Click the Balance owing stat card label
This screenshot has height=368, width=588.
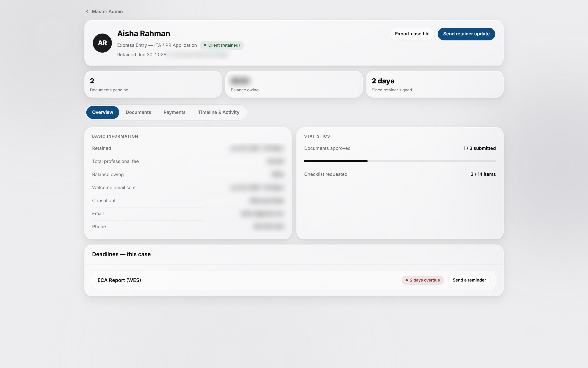(244, 90)
